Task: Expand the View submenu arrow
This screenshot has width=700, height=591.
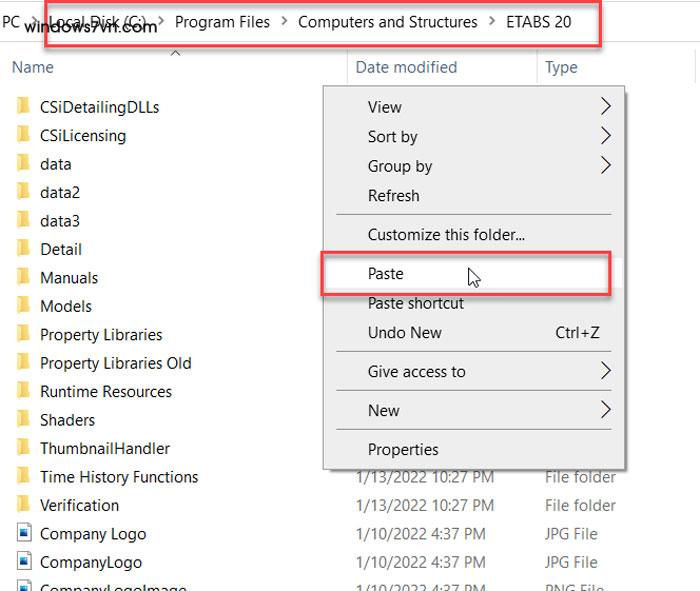Action: (x=605, y=107)
